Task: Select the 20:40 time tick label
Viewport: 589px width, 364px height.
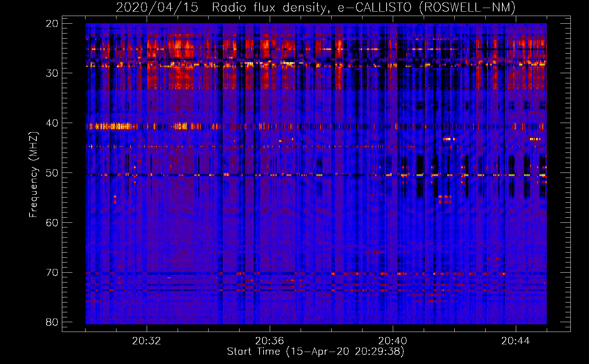Action: 393,341
